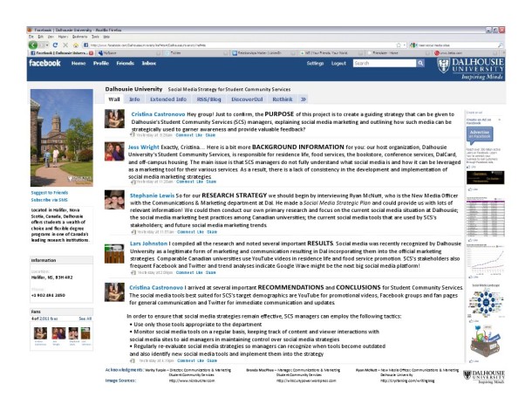Click the Jess Wright name link
This screenshot has width=532, height=411.
pyautogui.click(x=144, y=147)
